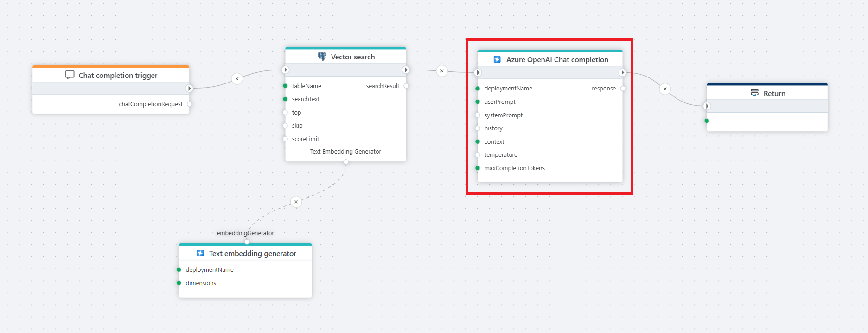Viewport: 868px width, 333px height.
Task: Click the Vector search input flow arrow
Action: click(286, 70)
